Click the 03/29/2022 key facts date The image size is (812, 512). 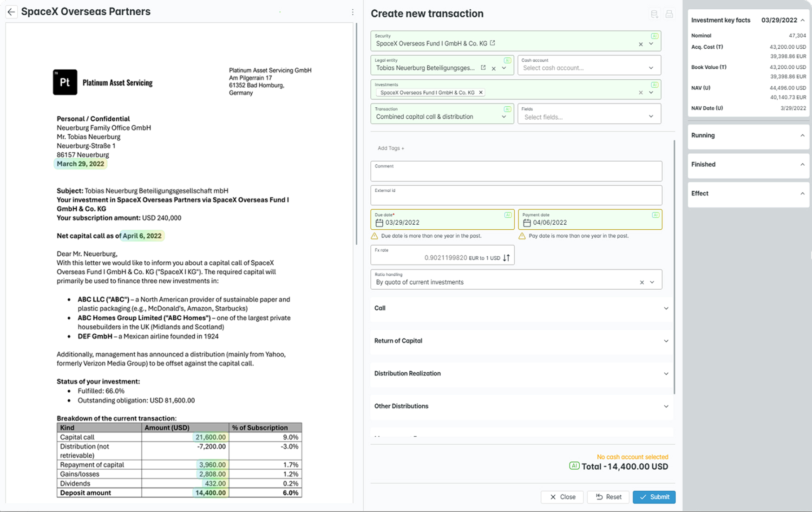click(x=779, y=20)
